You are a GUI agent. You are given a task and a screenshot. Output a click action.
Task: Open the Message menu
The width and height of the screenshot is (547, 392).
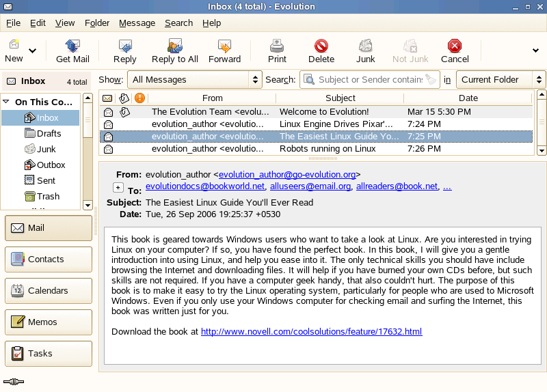click(x=137, y=23)
